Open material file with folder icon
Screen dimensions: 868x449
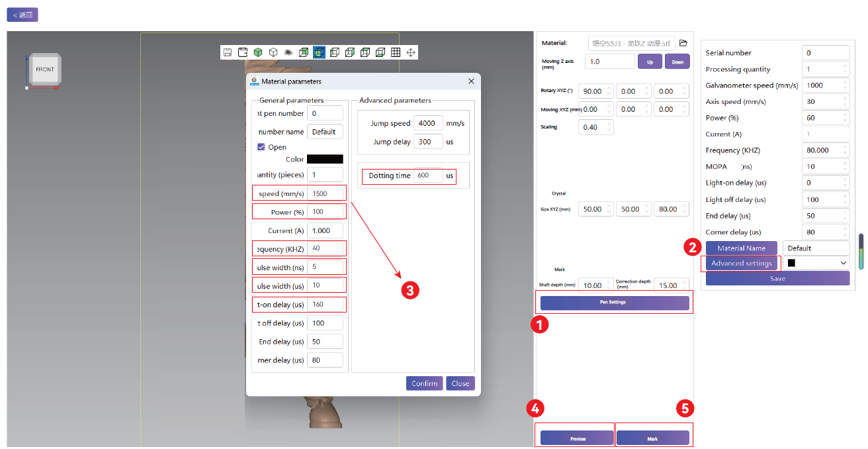(683, 44)
